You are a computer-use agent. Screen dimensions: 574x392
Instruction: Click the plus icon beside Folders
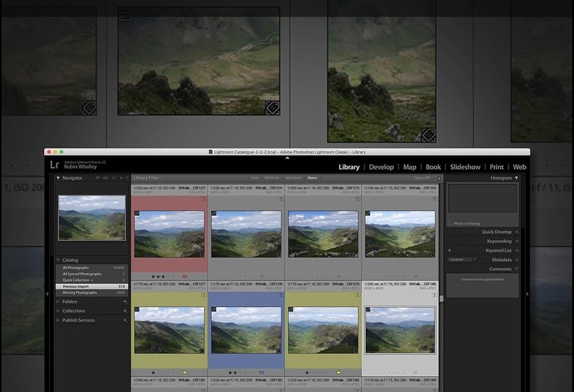click(x=125, y=301)
